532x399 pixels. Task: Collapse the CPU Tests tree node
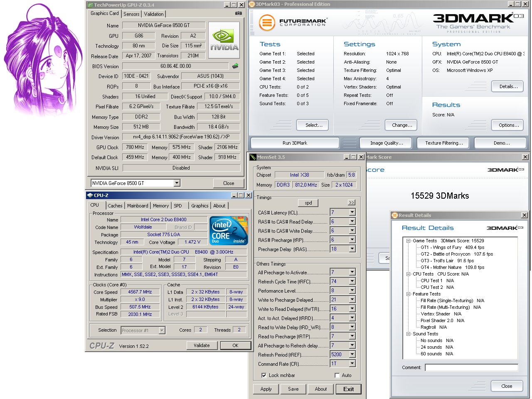[x=408, y=274]
